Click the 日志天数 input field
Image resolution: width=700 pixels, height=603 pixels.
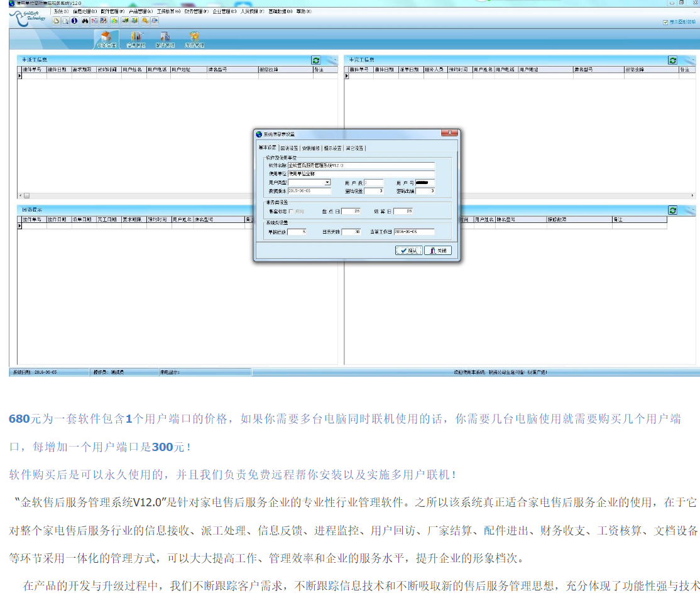click(x=351, y=232)
